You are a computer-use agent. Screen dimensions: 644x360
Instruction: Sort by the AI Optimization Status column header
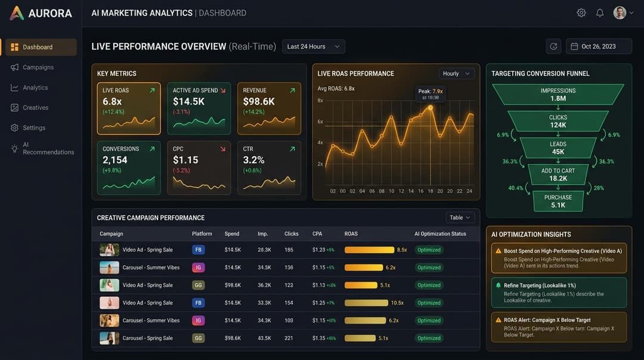440,233
